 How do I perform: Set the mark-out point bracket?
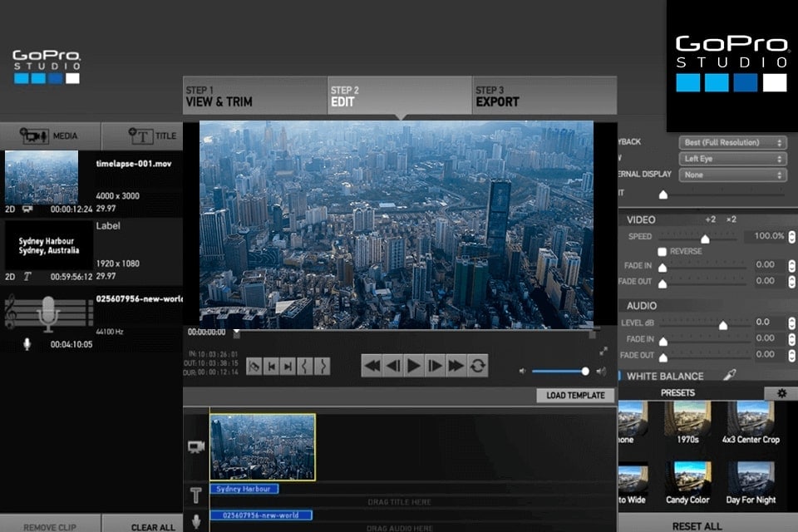[x=323, y=366]
